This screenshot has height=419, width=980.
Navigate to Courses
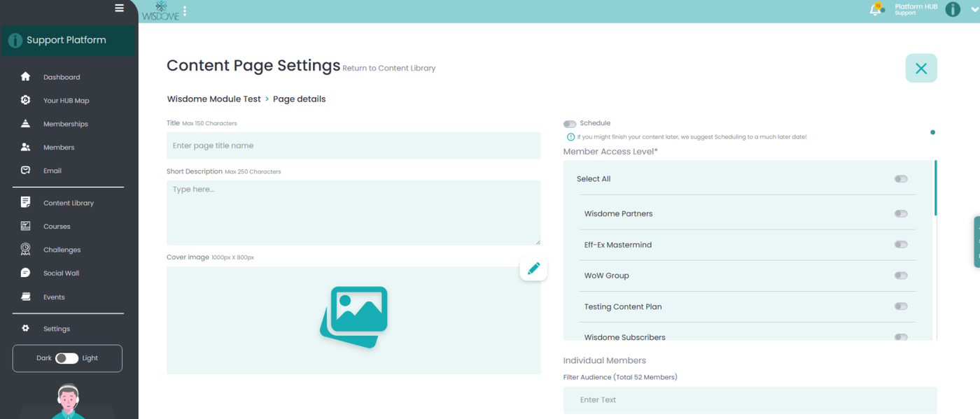(57, 227)
